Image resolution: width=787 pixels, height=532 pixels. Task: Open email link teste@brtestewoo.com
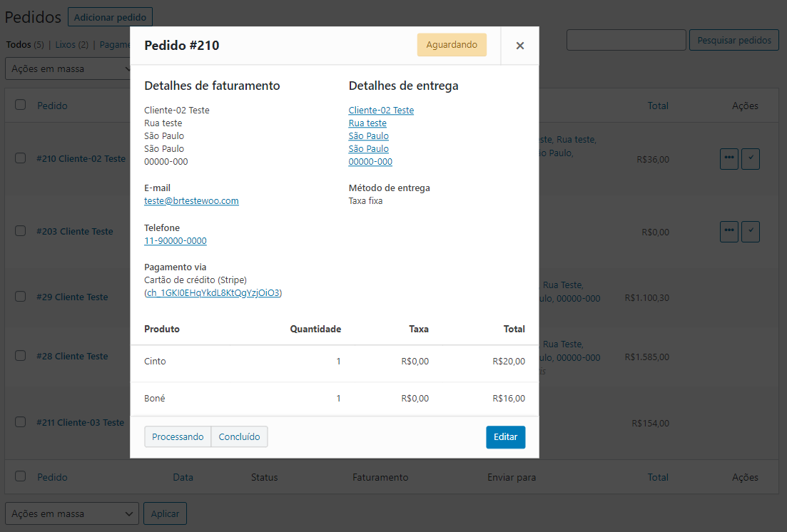click(x=191, y=201)
